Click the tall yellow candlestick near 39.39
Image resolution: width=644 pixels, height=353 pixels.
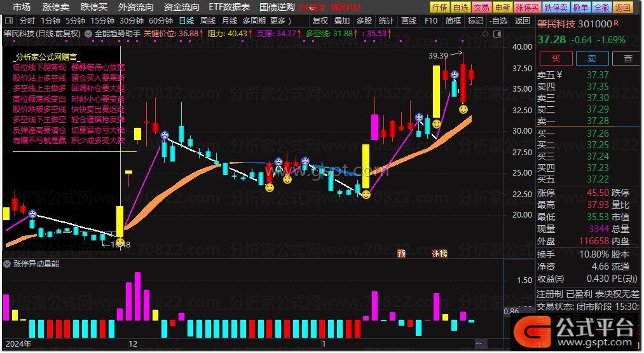tap(437, 91)
